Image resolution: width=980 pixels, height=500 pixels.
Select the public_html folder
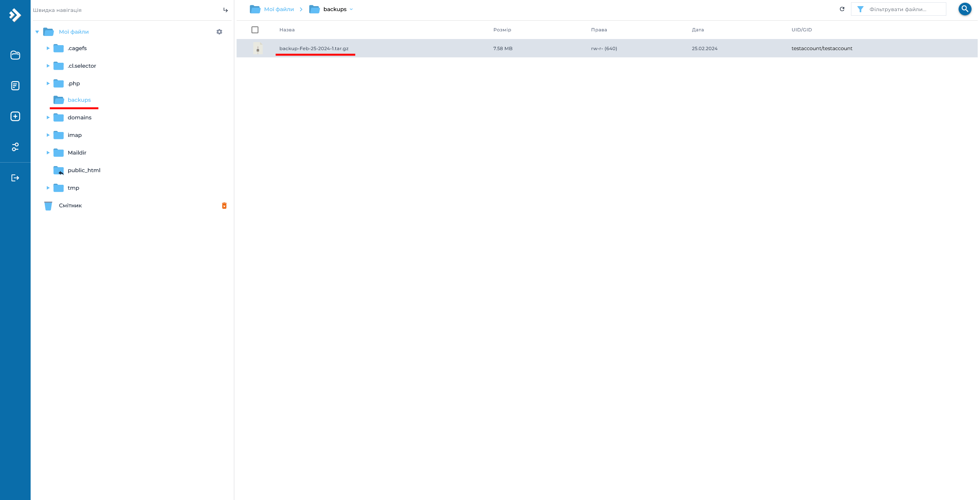pos(84,170)
